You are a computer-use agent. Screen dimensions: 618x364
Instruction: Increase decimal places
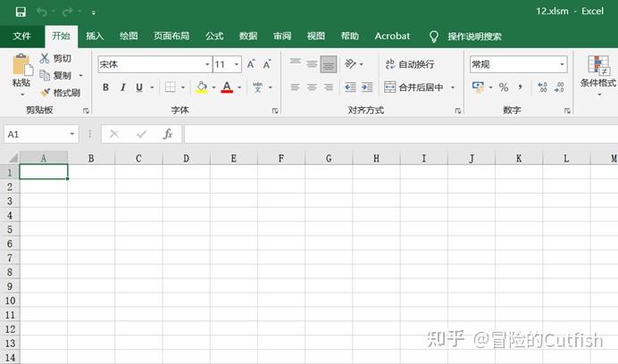[x=542, y=87]
